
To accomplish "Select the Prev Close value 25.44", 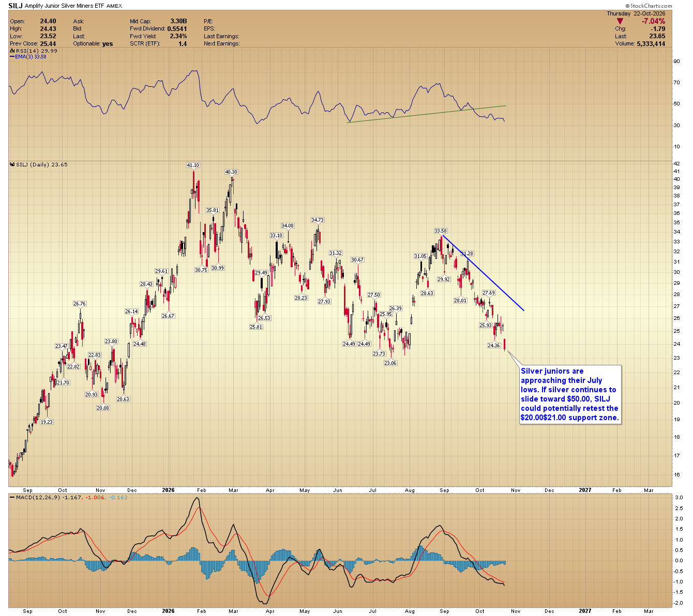I will click(48, 43).
